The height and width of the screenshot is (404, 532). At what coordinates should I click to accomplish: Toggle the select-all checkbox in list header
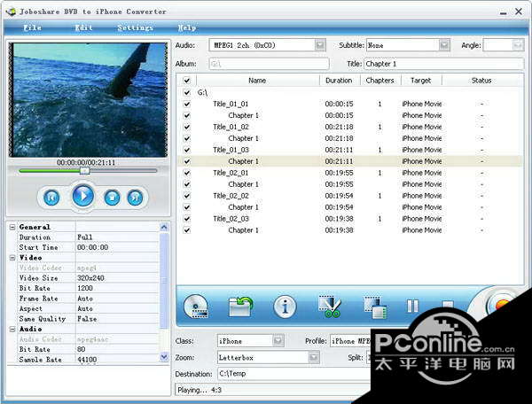tap(186, 81)
